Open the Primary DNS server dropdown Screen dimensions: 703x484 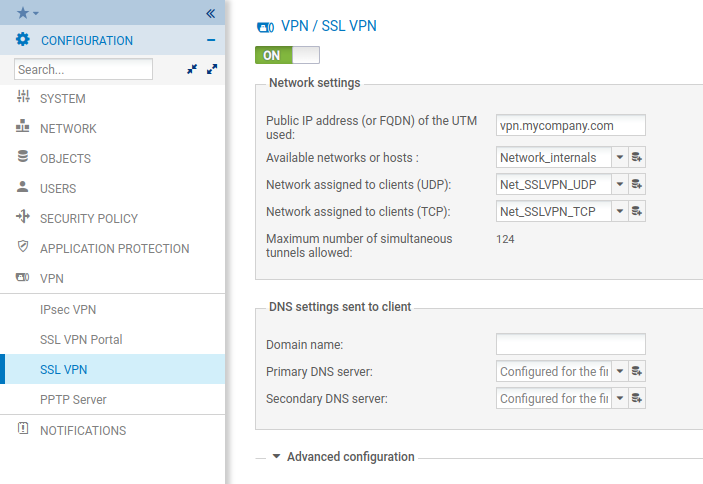(619, 371)
